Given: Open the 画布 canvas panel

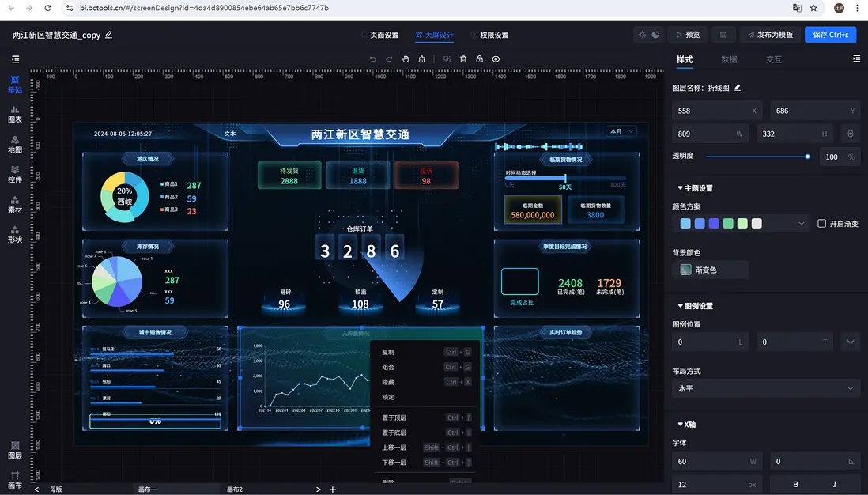Looking at the screenshot, I should coord(15,480).
